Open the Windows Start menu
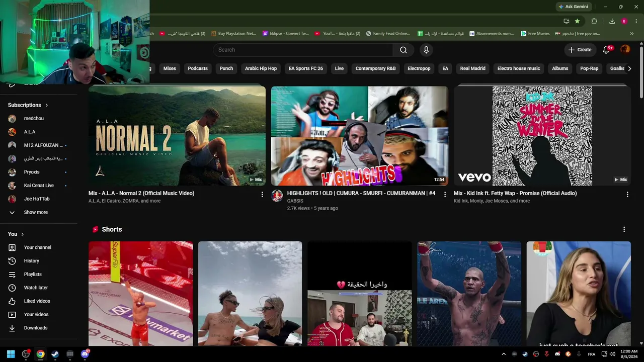Image resolution: width=644 pixels, height=362 pixels. [x=11, y=354]
